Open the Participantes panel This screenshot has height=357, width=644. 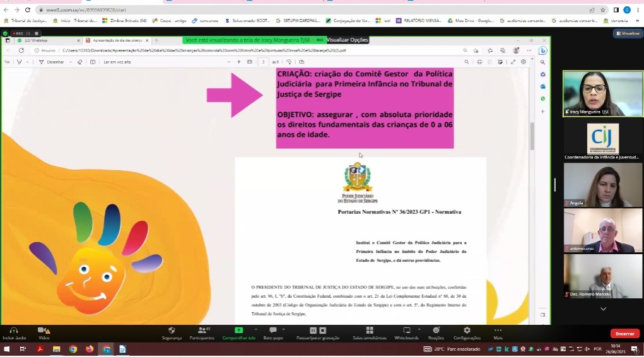point(202,332)
